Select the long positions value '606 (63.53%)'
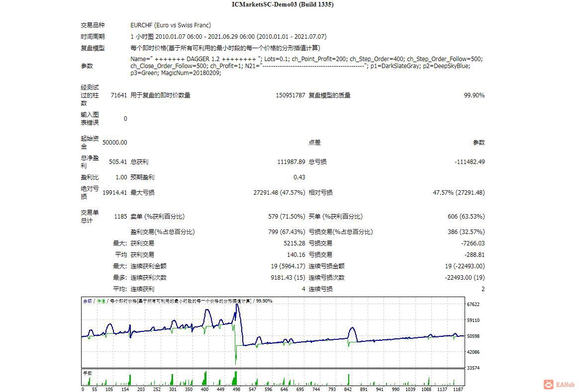 pos(467,217)
